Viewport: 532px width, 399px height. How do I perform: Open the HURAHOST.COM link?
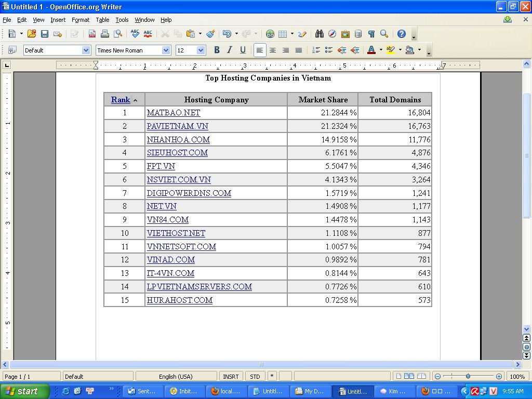(x=179, y=300)
